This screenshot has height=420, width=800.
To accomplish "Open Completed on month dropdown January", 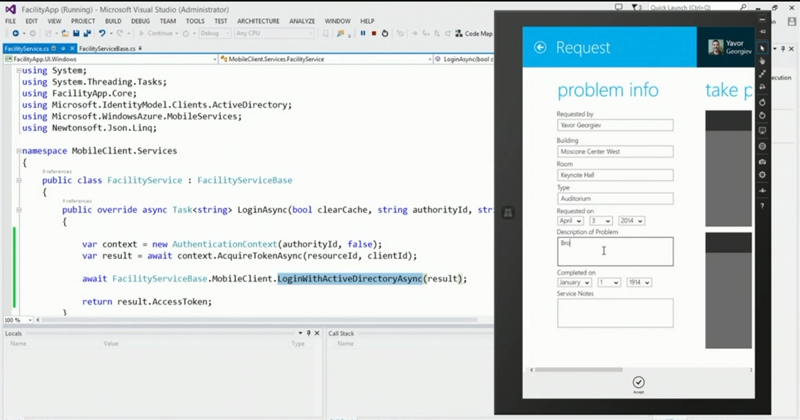I will coord(574,282).
